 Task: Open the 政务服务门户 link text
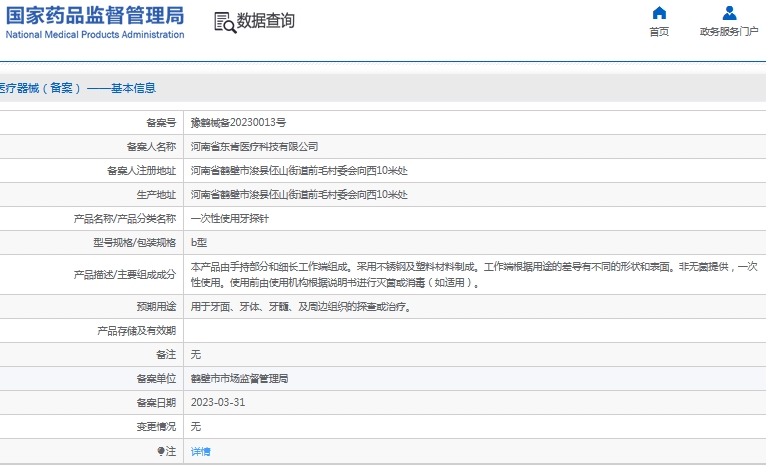[x=729, y=32]
